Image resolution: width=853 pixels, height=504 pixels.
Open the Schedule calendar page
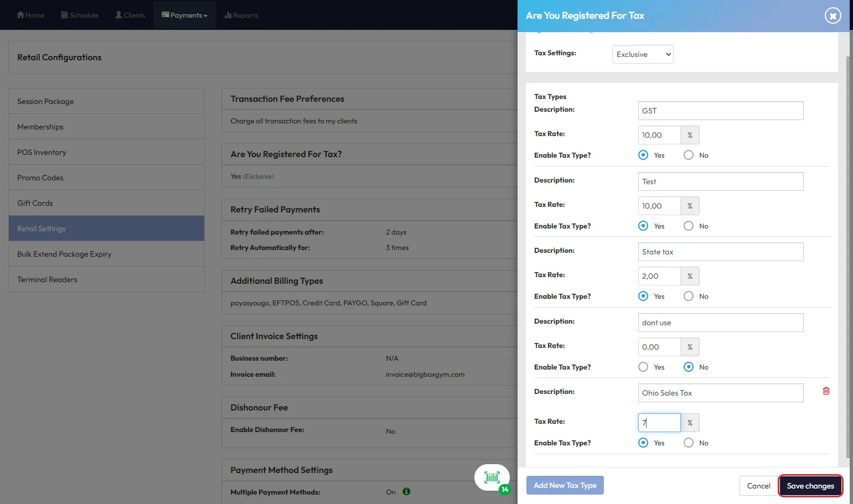click(x=79, y=15)
